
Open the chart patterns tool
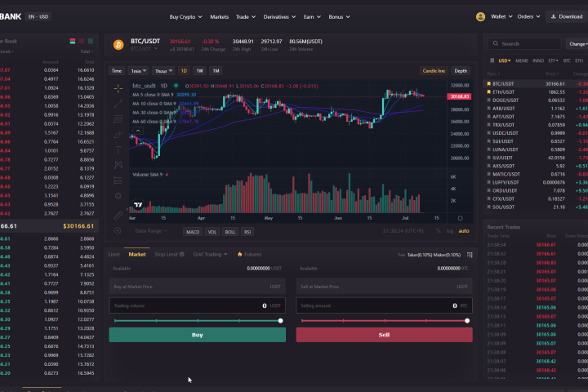[x=118, y=165]
